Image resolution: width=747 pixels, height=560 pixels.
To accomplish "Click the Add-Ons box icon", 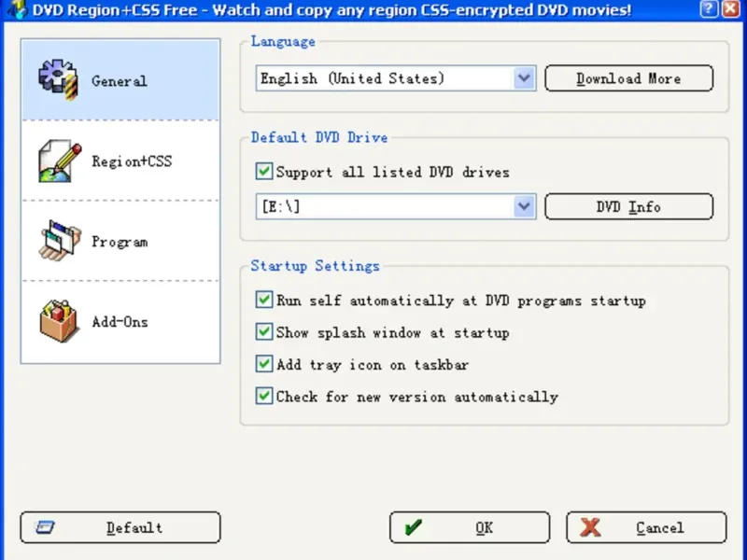I will pos(59,321).
